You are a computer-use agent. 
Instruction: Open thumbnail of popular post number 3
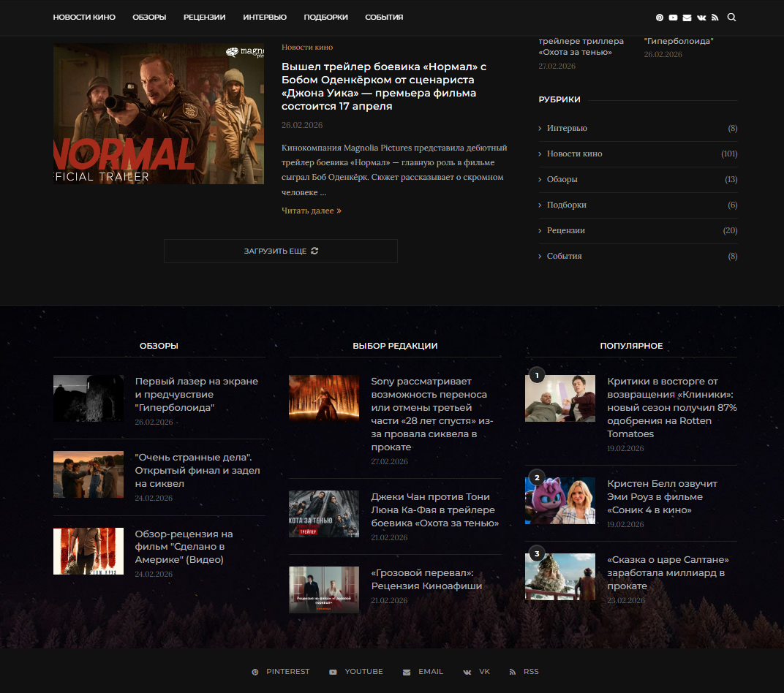click(560, 577)
